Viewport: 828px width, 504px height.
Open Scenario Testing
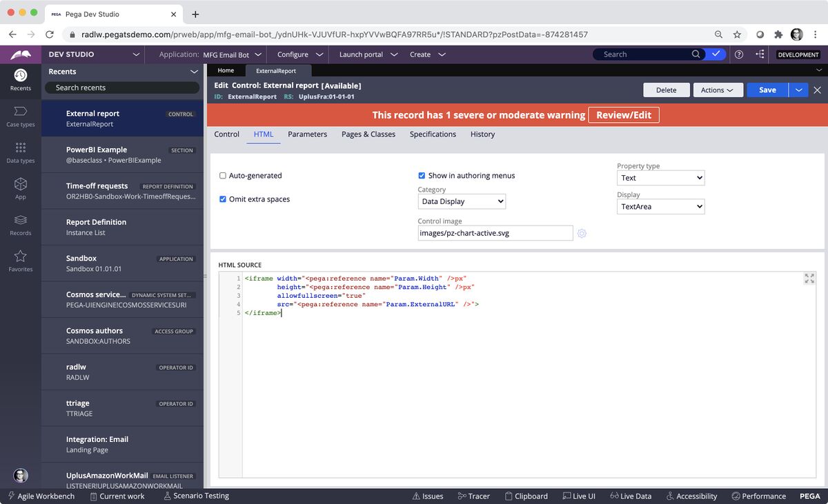coord(196,496)
